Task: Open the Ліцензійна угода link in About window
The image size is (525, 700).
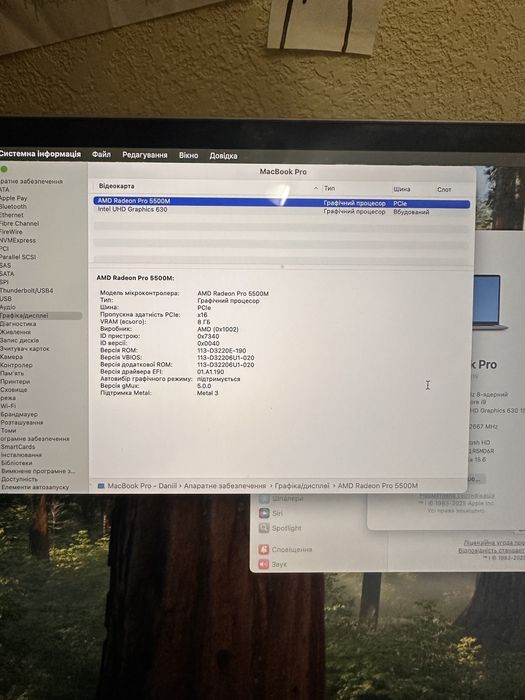Action: click(494, 543)
